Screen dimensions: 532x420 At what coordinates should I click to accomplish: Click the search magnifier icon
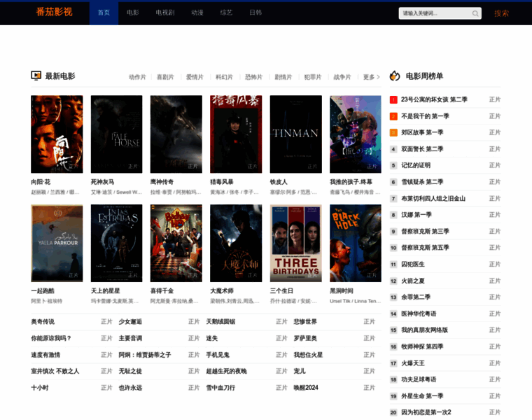(x=475, y=13)
